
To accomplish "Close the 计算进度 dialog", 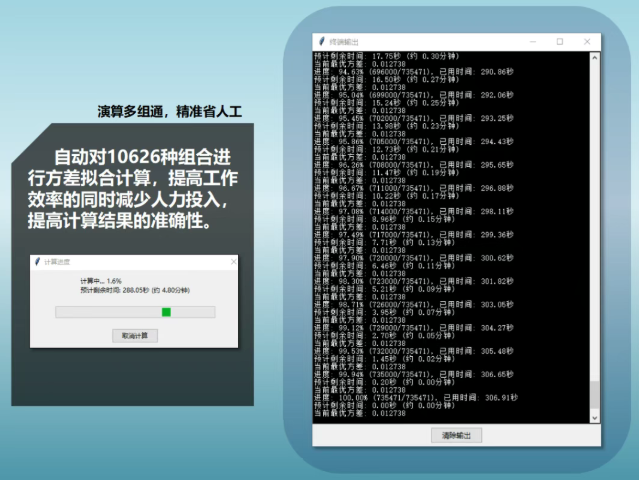I will click(233, 262).
